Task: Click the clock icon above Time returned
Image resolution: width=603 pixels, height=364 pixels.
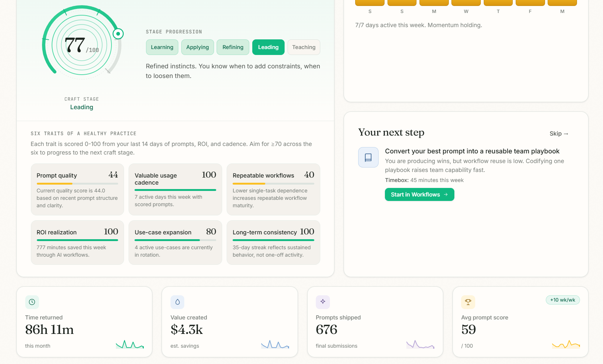Action: click(32, 302)
